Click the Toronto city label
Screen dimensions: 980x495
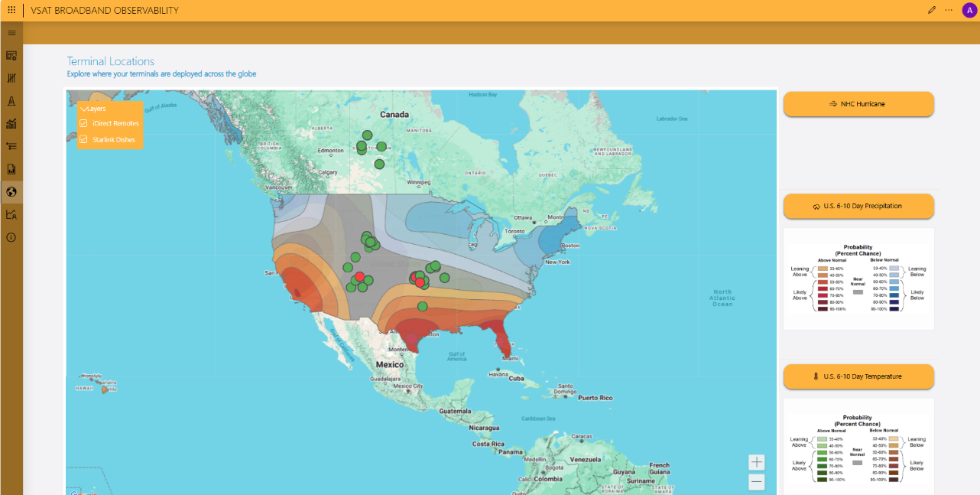515,231
